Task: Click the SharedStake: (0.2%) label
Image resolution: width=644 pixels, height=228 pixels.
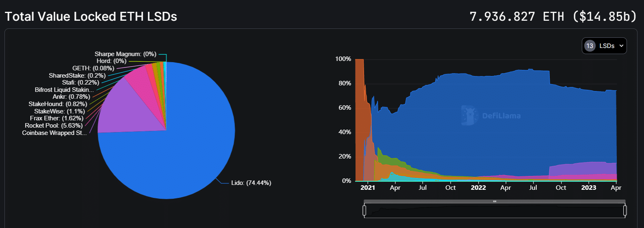Action: point(77,76)
